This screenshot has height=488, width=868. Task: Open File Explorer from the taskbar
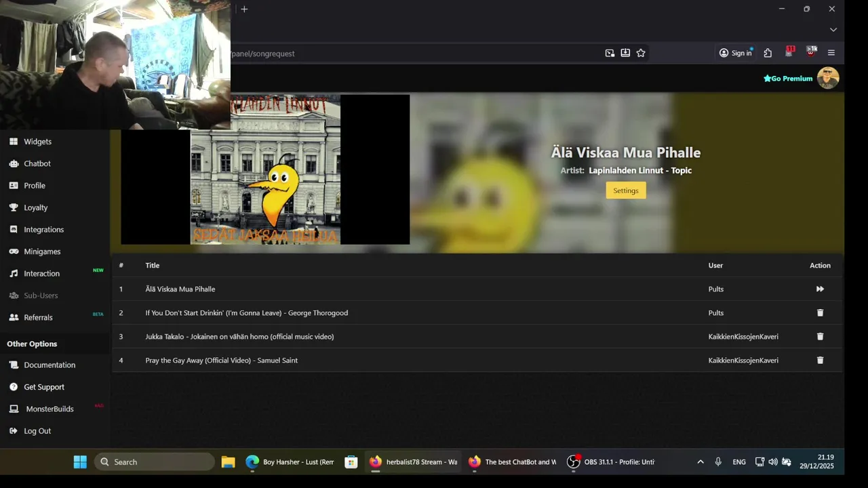point(228,462)
